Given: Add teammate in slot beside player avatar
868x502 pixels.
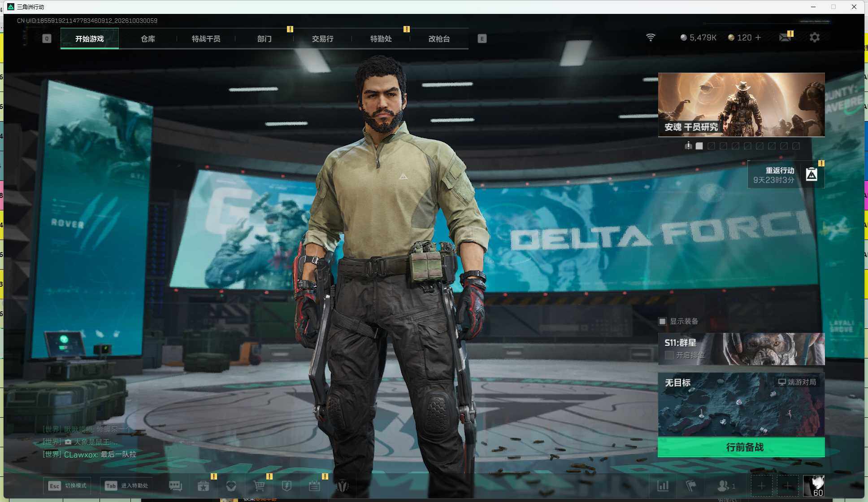Looking at the screenshot, I should 788,486.
